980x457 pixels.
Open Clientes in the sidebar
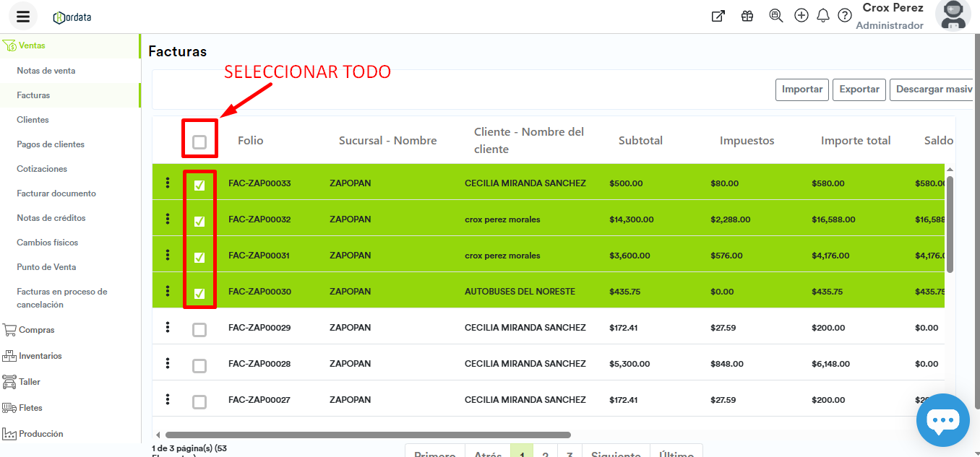[33, 120]
